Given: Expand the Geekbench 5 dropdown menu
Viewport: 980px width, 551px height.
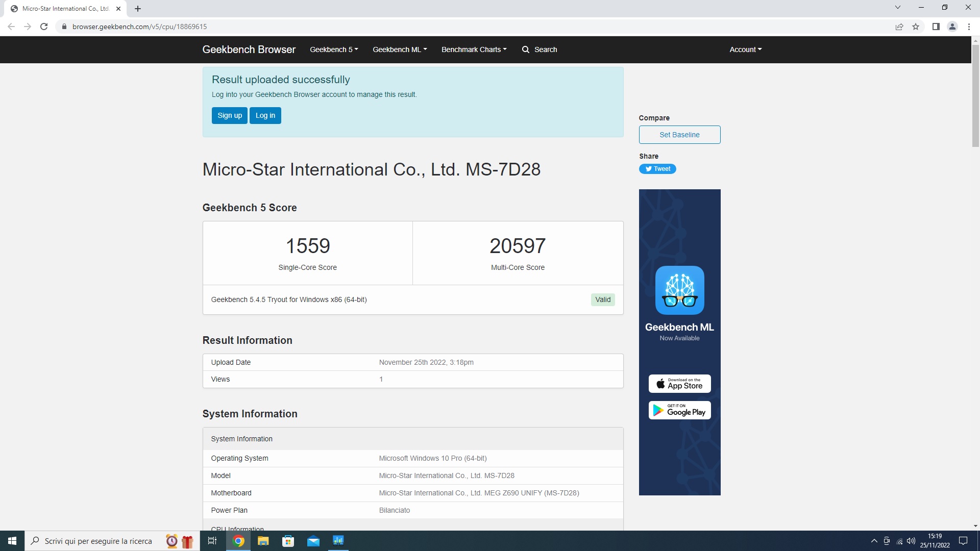Looking at the screenshot, I should tap(334, 49).
